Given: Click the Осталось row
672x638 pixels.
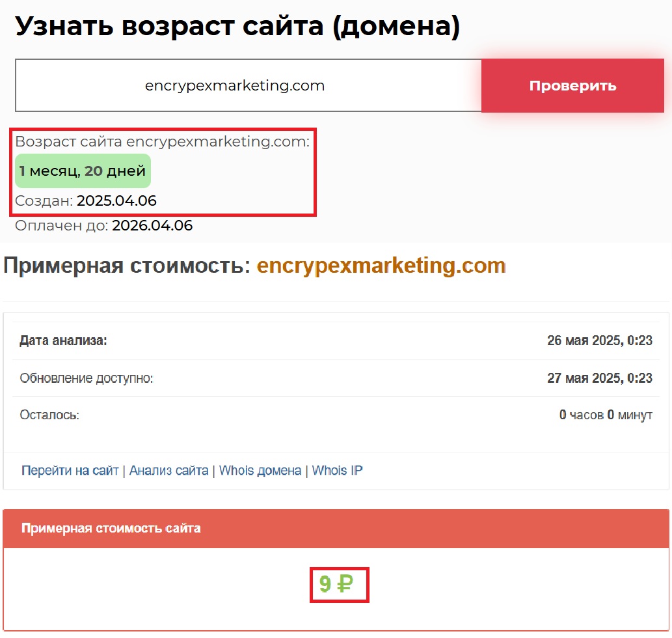Looking at the screenshot, I should coord(336,415).
